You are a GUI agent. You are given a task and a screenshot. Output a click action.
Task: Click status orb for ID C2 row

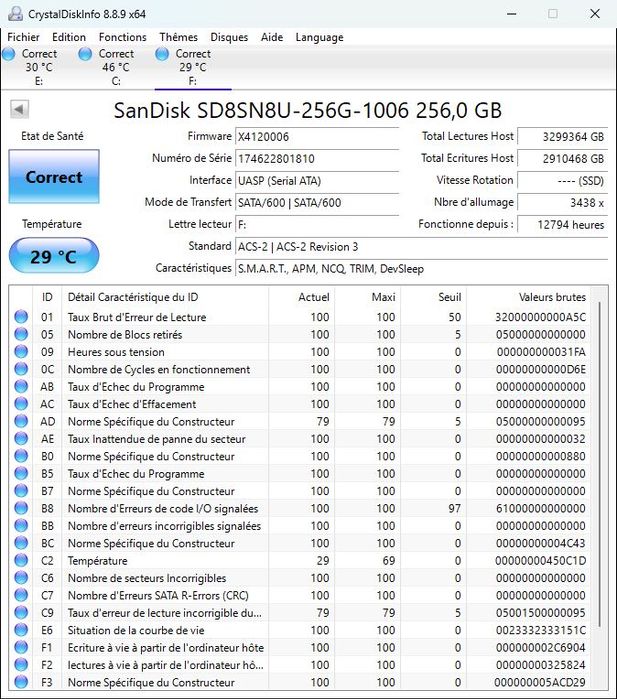pyautogui.click(x=21, y=560)
